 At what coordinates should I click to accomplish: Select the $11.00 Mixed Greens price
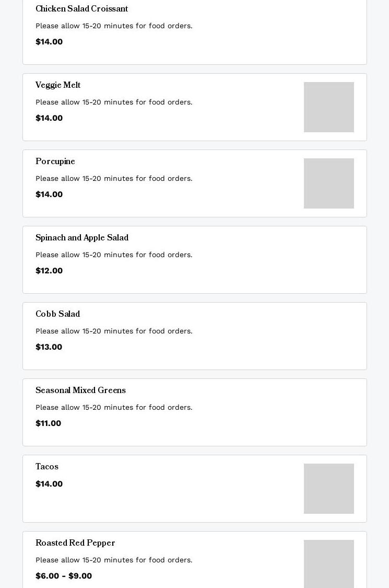click(49, 423)
